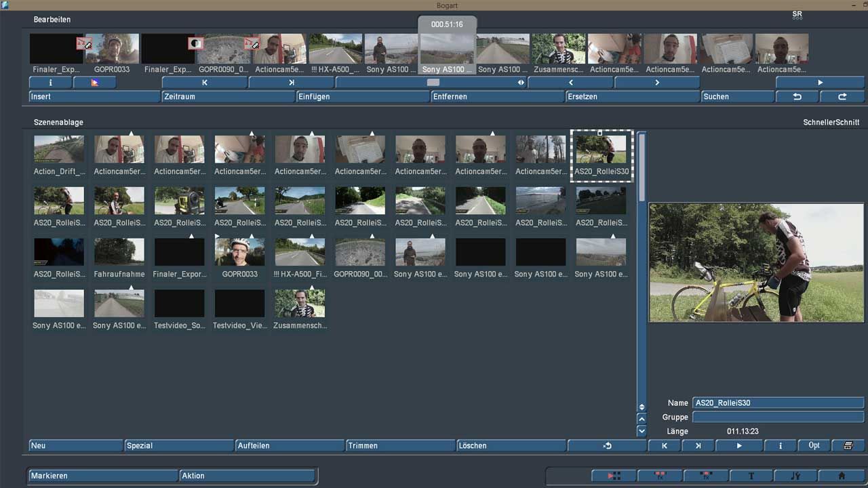Click the Gruppe input field
The width and height of the screenshot is (868, 488).
tap(778, 418)
